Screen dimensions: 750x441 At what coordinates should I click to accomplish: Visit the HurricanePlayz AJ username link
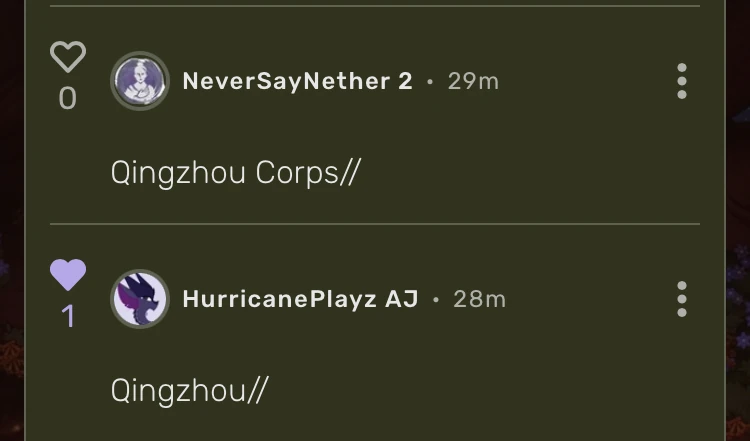click(x=300, y=299)
